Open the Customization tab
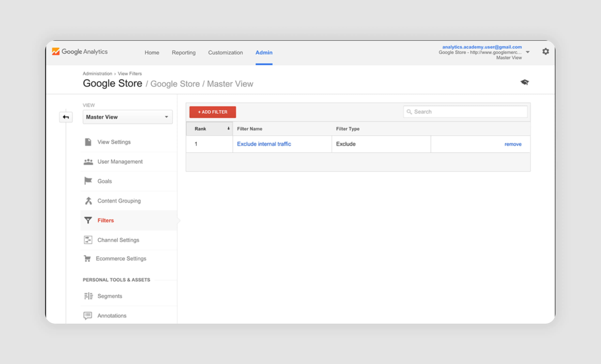The image size is (601, 364). click(225, 53)
